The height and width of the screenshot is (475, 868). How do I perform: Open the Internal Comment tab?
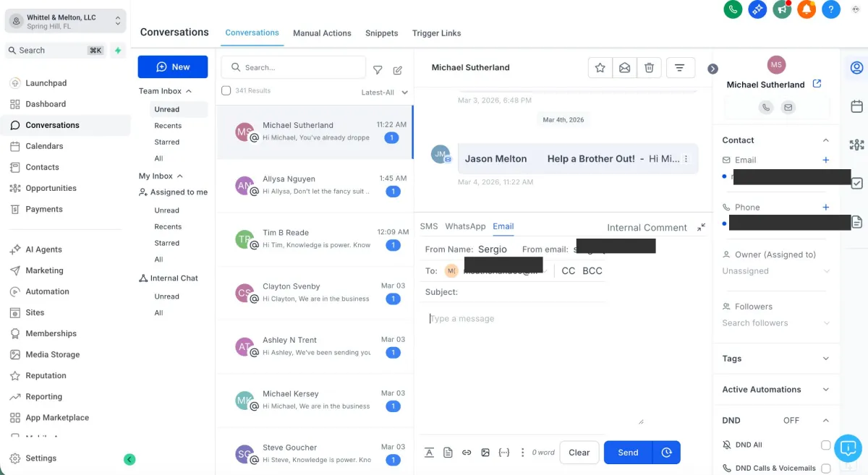pos(647,227)
